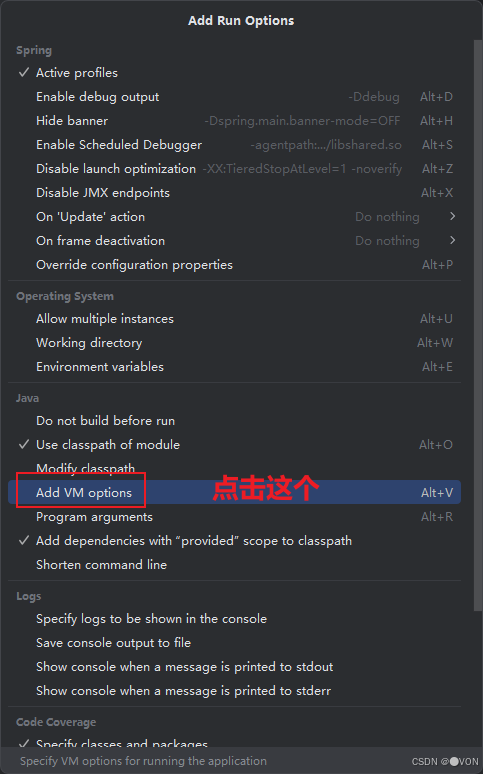Click Disable JMX endpoints

click(234, 193)
